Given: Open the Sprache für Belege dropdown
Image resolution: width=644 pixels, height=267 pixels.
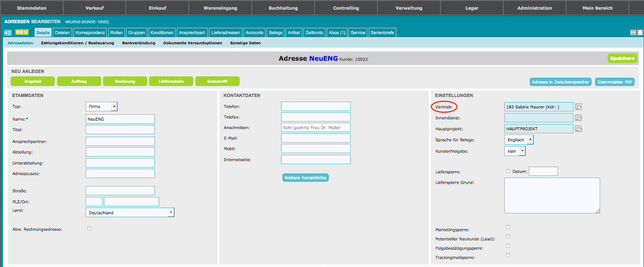Looking at the screenshot, I should tap(519, 140).
